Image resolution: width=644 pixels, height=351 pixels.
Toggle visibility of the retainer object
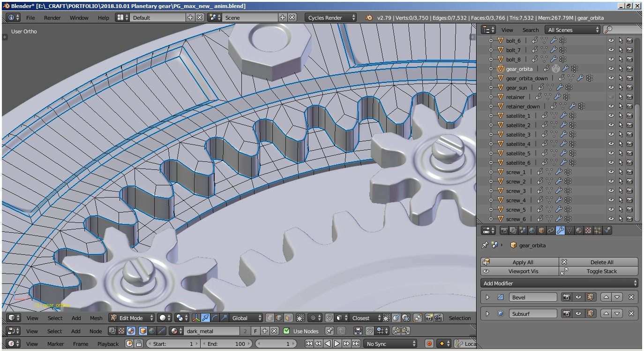click(611, 97)
